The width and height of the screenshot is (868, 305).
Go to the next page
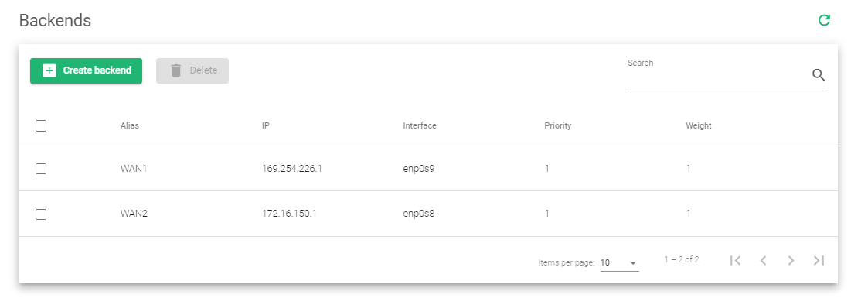[791, 260]
